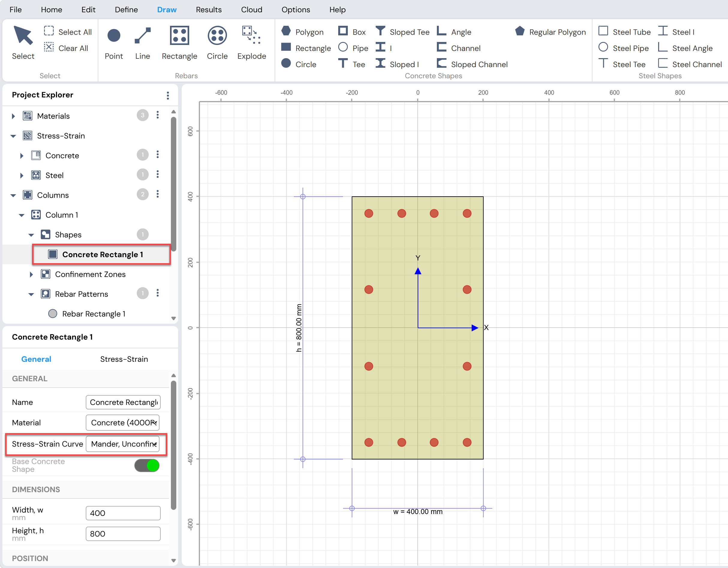728x568 pixels.
Task: Switch to the Stress-Strain tab
Action: pyautogui.click(x=124, y=359)
